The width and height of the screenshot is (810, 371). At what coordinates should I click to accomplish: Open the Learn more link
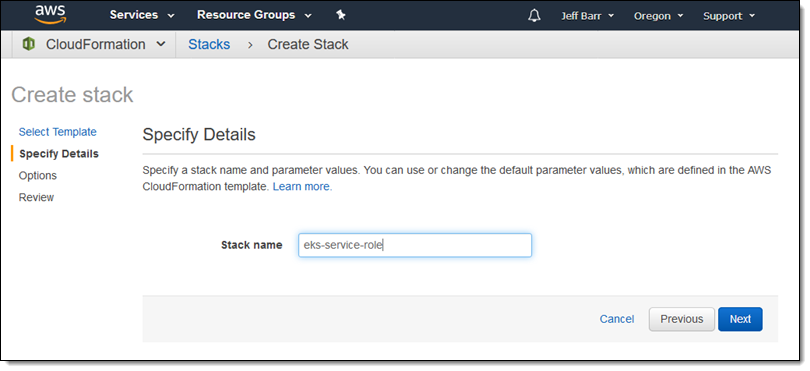tap(302, 187)
